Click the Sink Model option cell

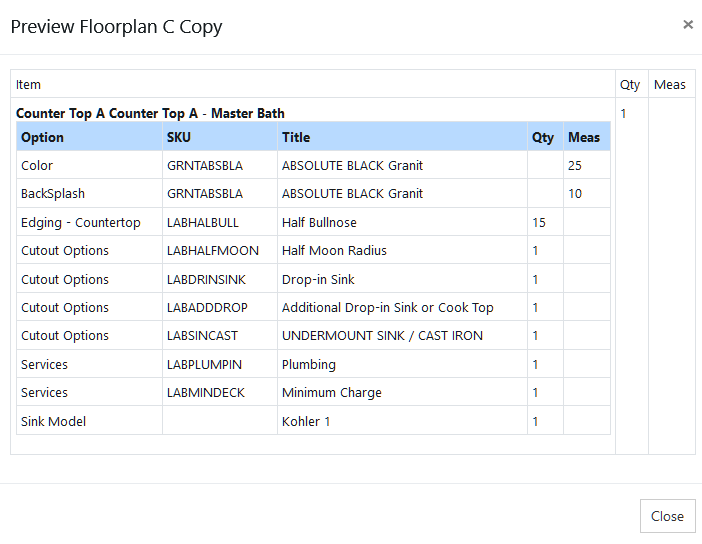click(x=53, y=421)
